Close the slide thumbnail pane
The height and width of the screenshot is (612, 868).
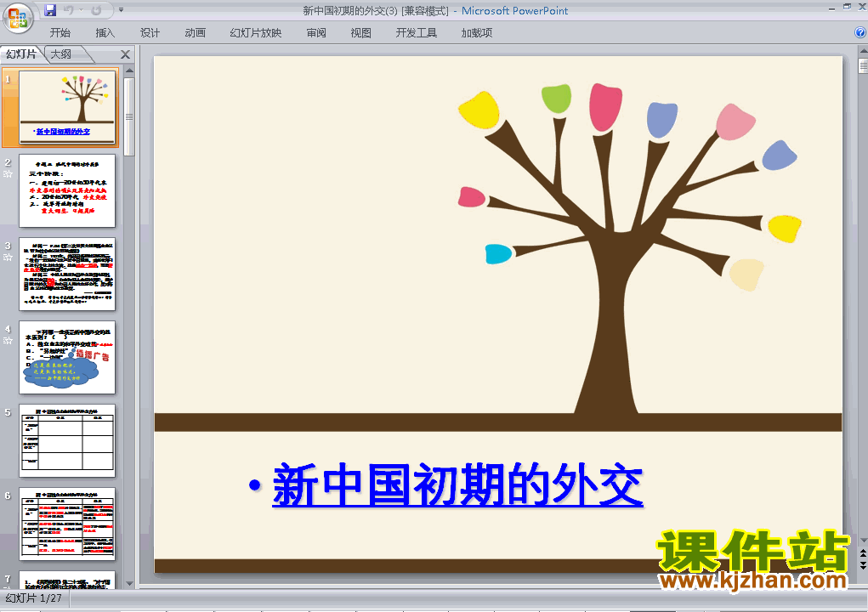125,54
